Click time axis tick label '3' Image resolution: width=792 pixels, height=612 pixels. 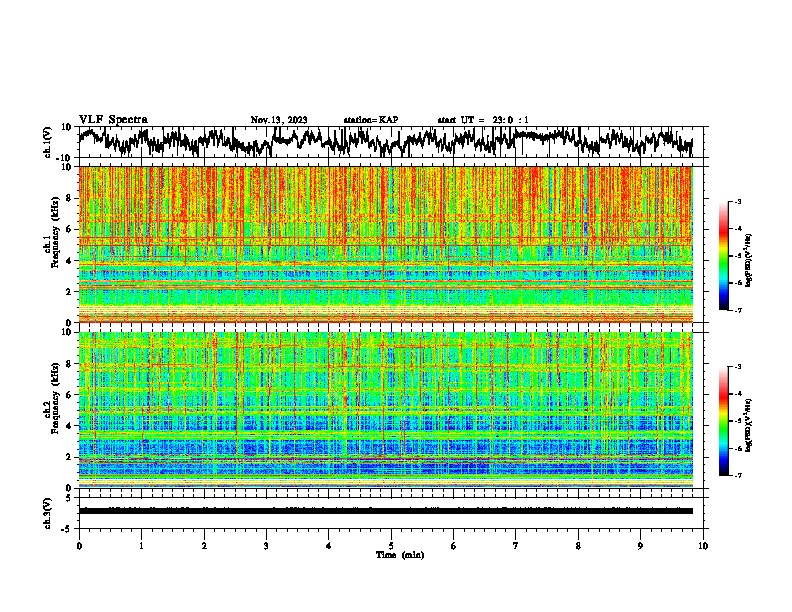coord(266,546)
